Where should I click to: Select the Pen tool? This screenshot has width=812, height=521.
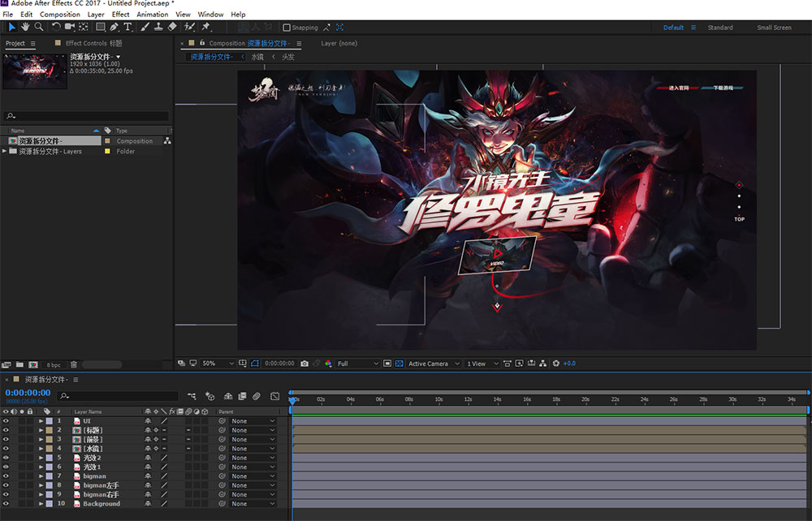tap(114, 27)
